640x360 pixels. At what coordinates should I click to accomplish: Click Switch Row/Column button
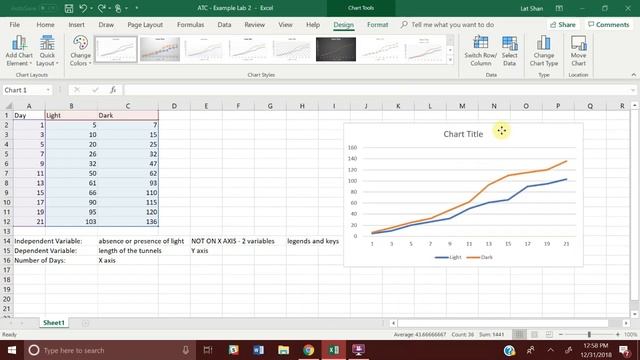click(480, 51)
